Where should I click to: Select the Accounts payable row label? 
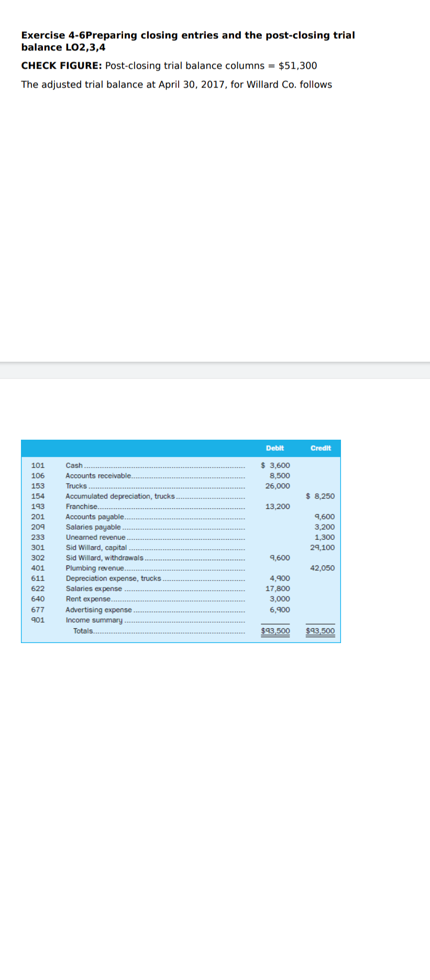click(95, 517)
